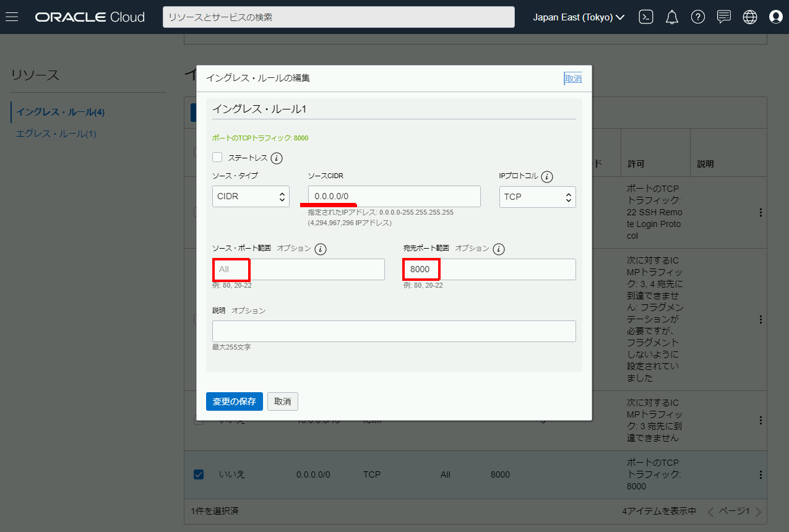Enable the ステートレス checkbox
This screenshot has width=789, height=532.
(x=217, y=157)
